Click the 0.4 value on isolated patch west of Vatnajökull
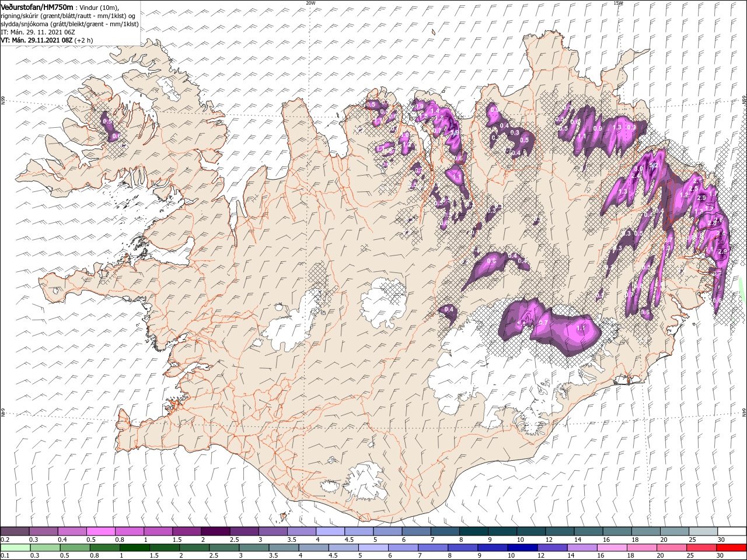The height and width of the screenshot is (560, 747). pyautogui.click(x=449, y=309)
